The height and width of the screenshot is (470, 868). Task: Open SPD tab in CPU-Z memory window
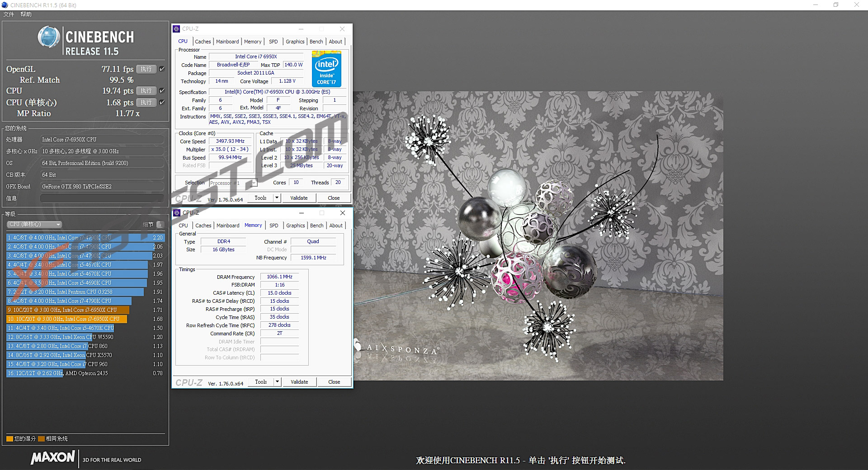pyautogui.click(x=274, y=226)
